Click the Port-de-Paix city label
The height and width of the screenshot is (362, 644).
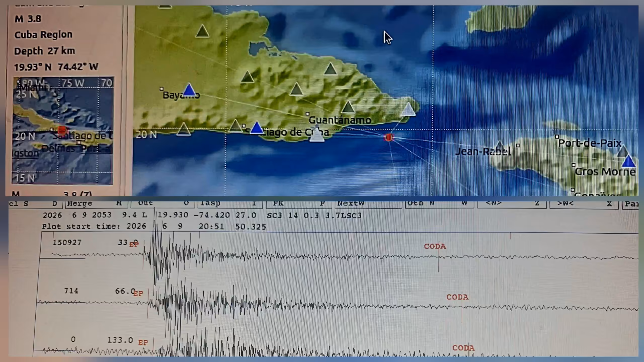[590, 143]
